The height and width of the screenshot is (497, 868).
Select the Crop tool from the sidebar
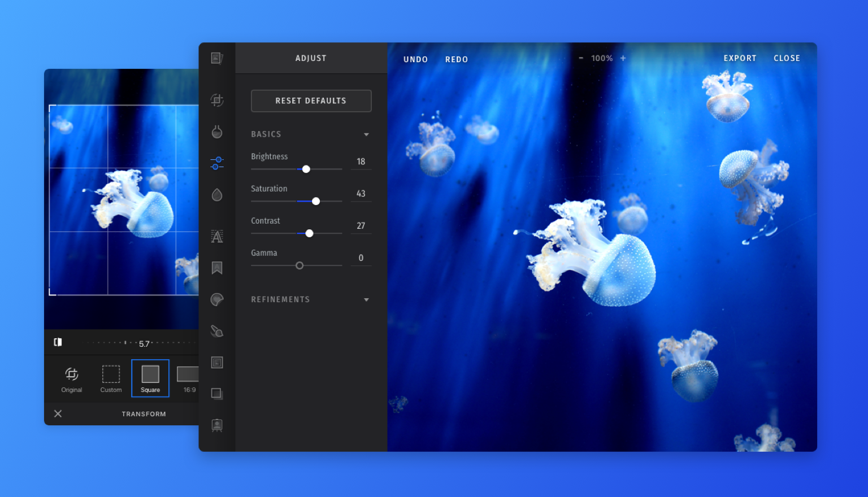(x=217, y=101)
